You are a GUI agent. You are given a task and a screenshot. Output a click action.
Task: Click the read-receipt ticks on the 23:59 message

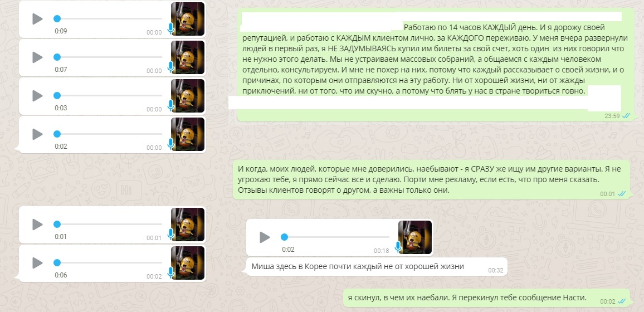(x=626, y=116)
